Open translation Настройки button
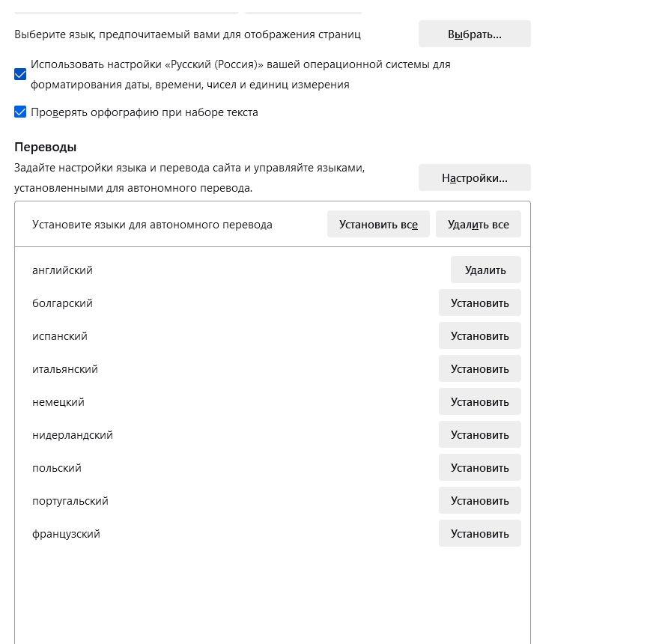 [474, 178]
